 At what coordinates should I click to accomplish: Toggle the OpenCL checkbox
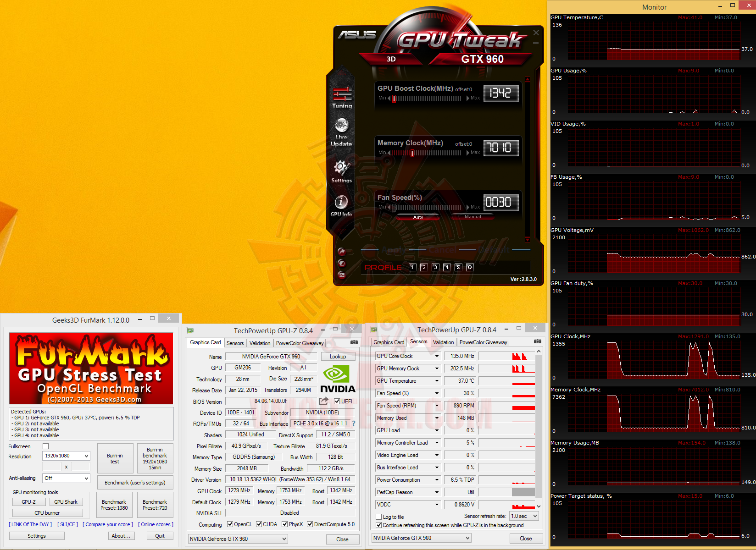230,524
